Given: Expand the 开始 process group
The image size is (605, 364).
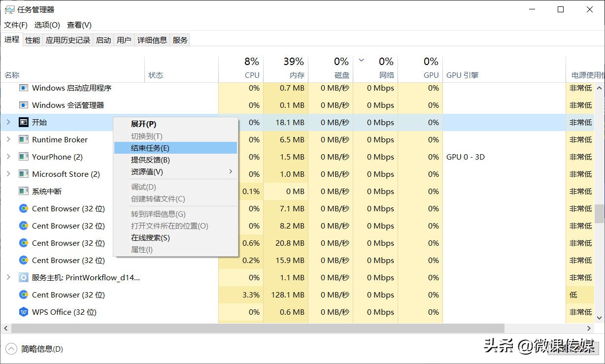Looking at the screenshot, I should pyautogui.click(x=8, y=122).
